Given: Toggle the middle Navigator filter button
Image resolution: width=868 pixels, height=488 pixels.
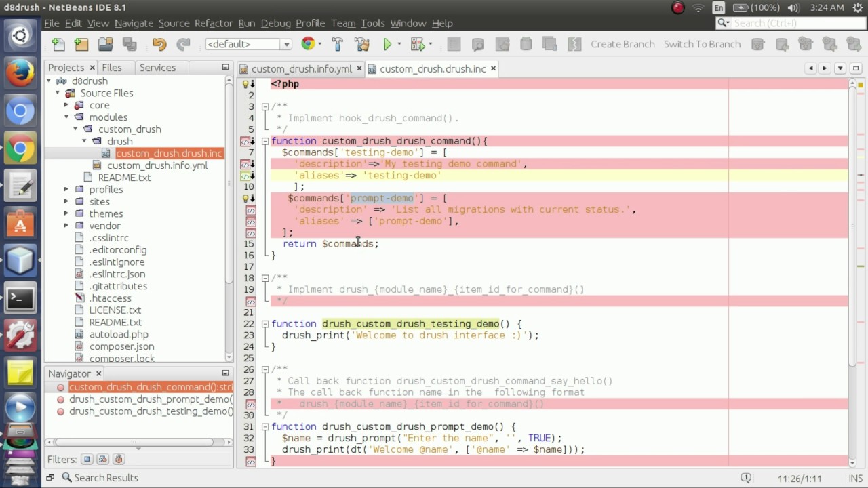Looking at the screenshot, I should (x=103, y=460).
